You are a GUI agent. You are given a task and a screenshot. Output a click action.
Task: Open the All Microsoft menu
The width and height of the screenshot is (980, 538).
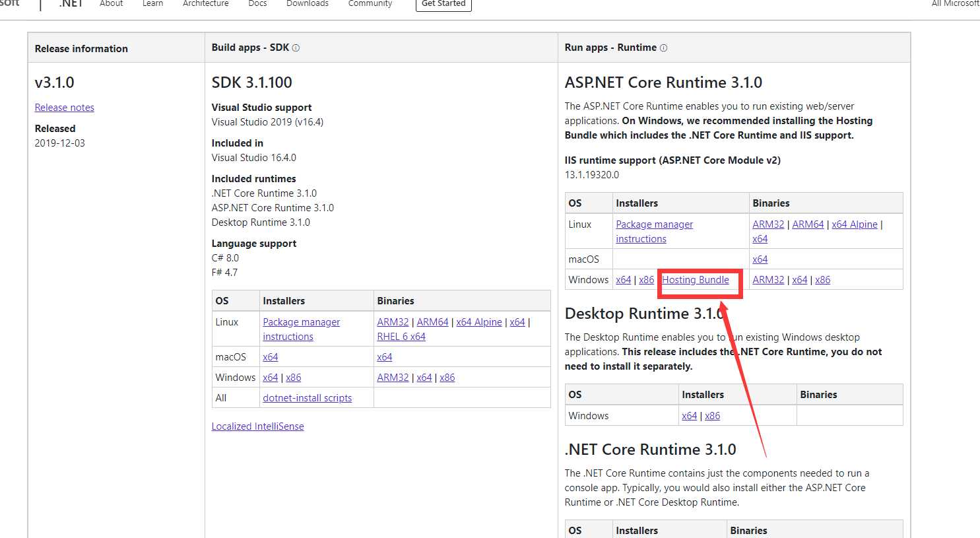click(956, 4)
